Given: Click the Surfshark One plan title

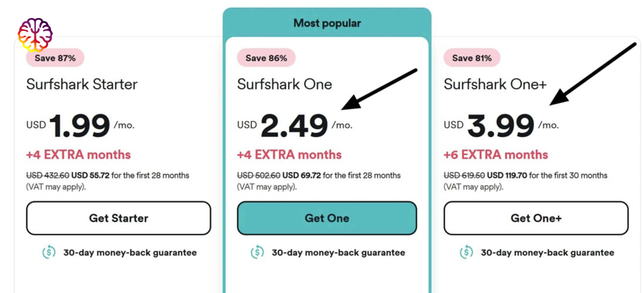Looking at the screenshot, I should [284, 84].
